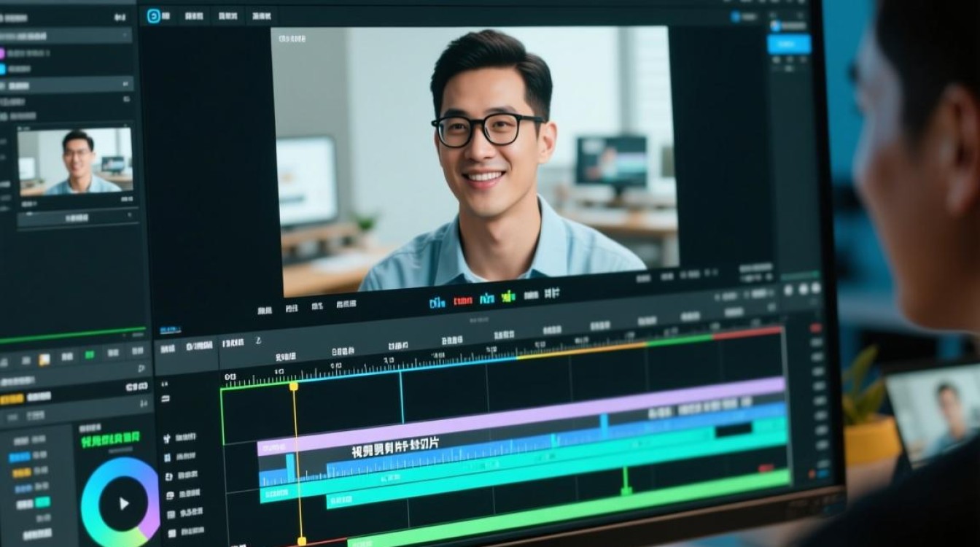Select the yellow icon in the lower-left toolbar
The image size is (980, 547).
pos(44,359)
